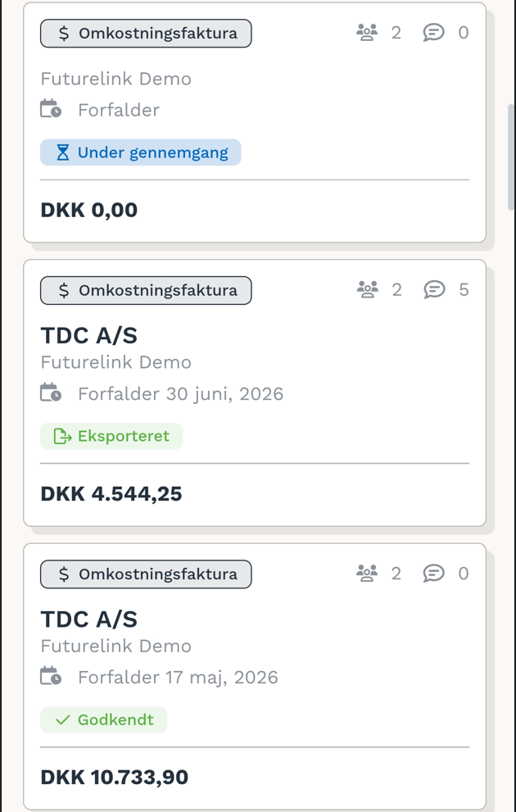Select the Under gennemgang status badge
Viewport: 516px width, 812px height.
(141, 152)
